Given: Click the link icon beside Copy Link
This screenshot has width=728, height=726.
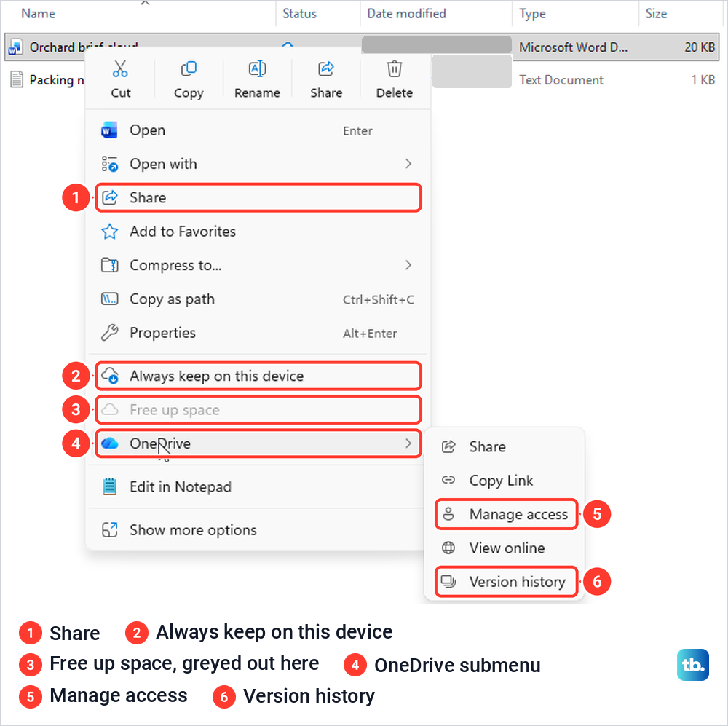Looking at the screenshot, I should tap(448, 480).
